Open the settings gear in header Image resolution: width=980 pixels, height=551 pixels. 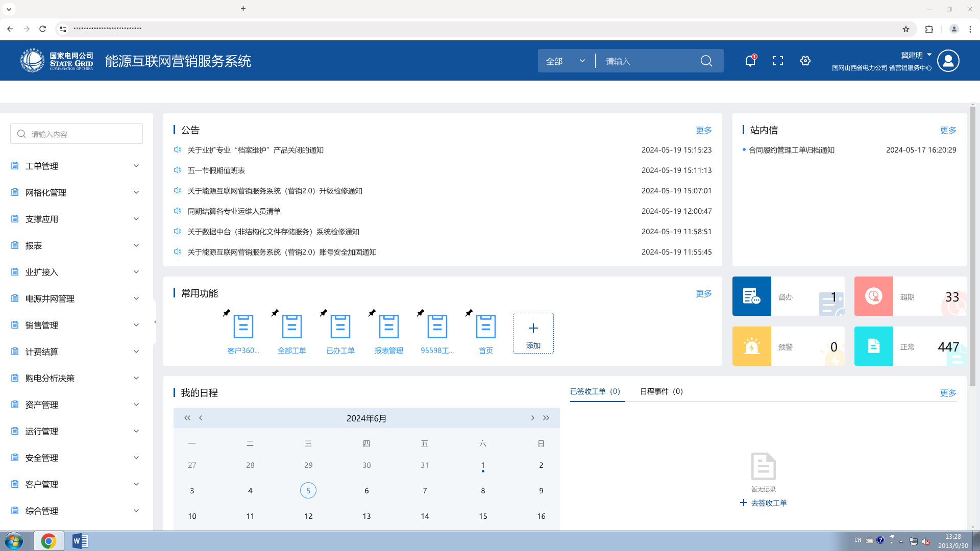(805, 61)
